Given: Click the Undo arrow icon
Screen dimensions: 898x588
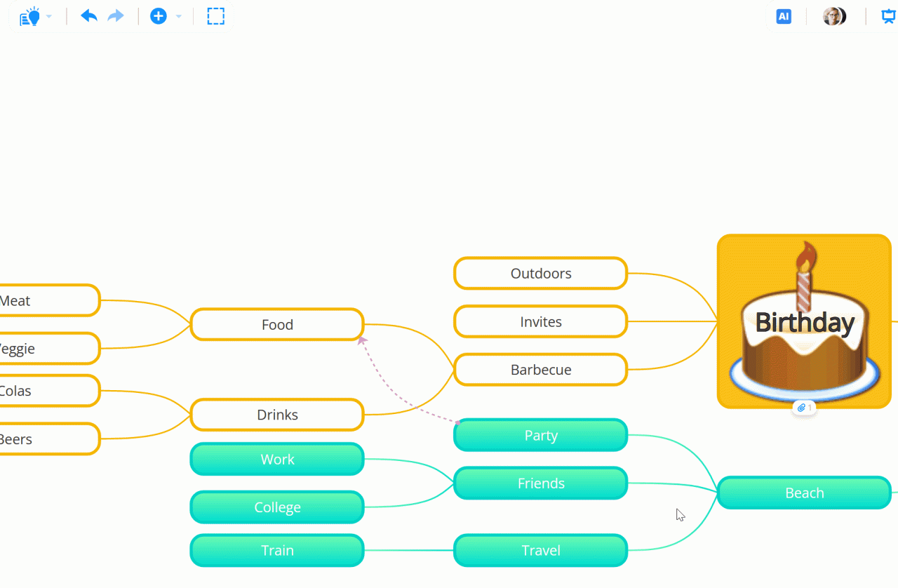Looking at the screenshot, I should pyautogui.click(x=88, y=15).
